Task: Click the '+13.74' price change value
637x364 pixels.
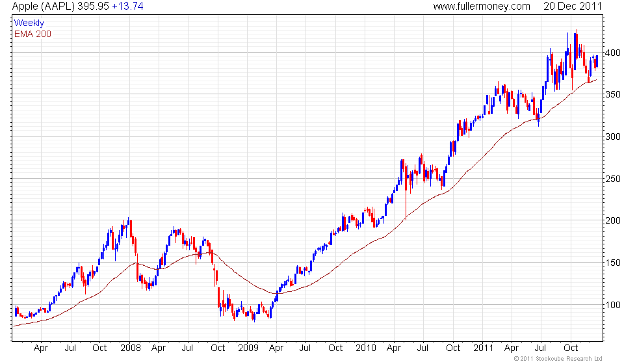Action: pyautogui.click(x=127, y=6)
